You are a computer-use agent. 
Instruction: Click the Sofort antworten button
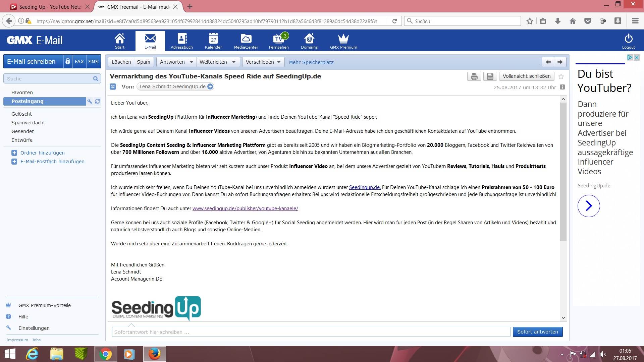coord(537,332)
